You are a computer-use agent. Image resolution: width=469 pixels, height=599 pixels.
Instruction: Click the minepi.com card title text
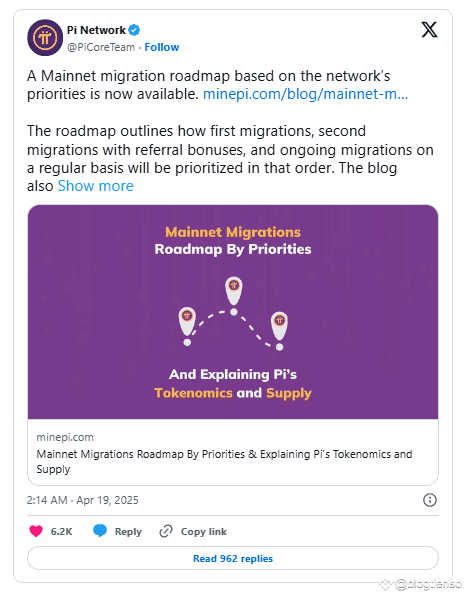(x=225, y=461)
